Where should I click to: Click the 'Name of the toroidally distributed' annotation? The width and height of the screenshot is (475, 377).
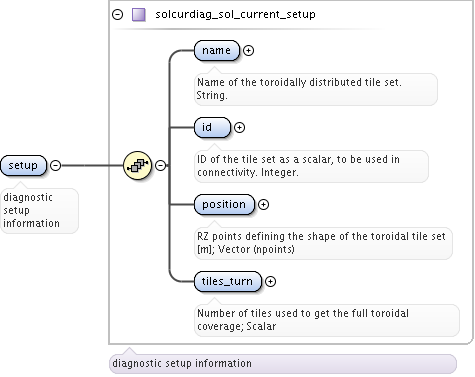[x=316, y=89]
